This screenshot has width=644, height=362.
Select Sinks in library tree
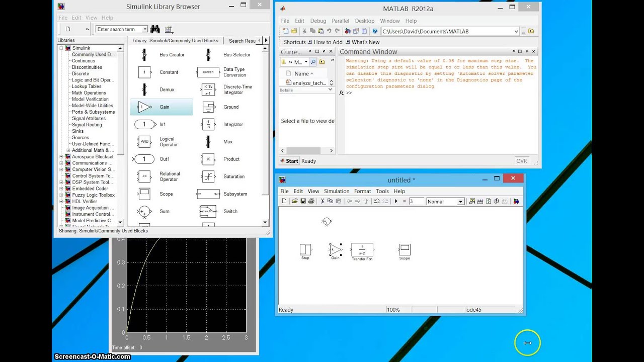tap(77, 131)
